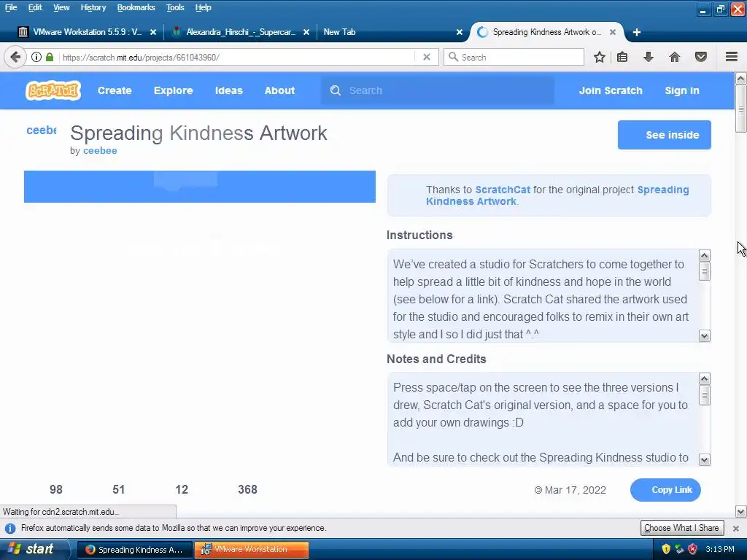747x560 pixels.
Task: Click the Sign in link
Action: click(682, 90)
